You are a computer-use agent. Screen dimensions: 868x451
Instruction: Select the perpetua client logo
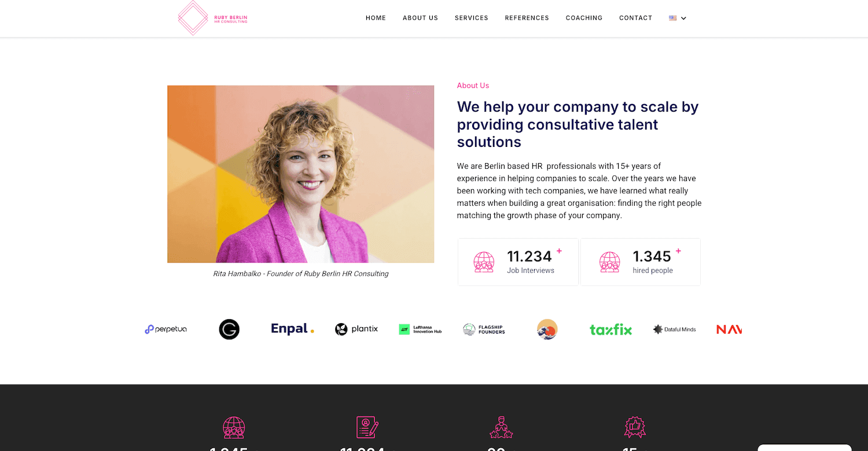coord(165,329)
